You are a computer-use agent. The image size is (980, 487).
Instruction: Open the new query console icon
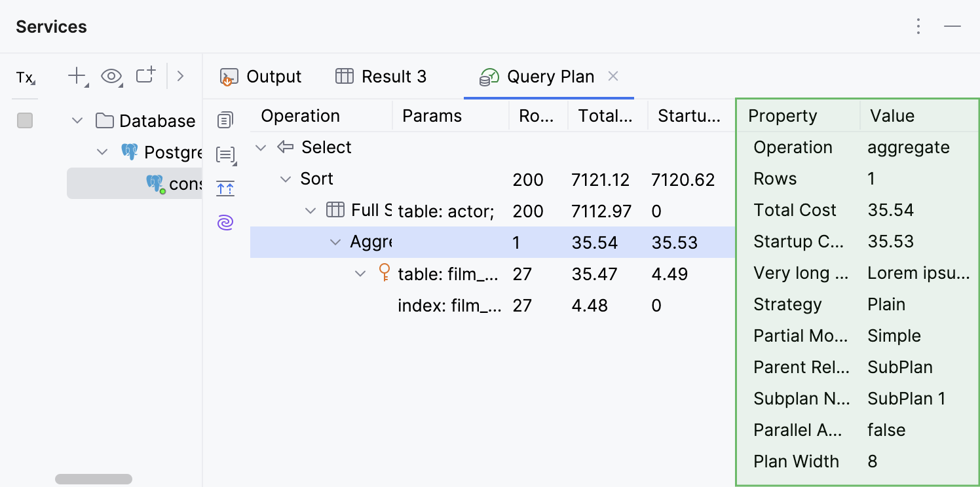click(x=145, y=75)
